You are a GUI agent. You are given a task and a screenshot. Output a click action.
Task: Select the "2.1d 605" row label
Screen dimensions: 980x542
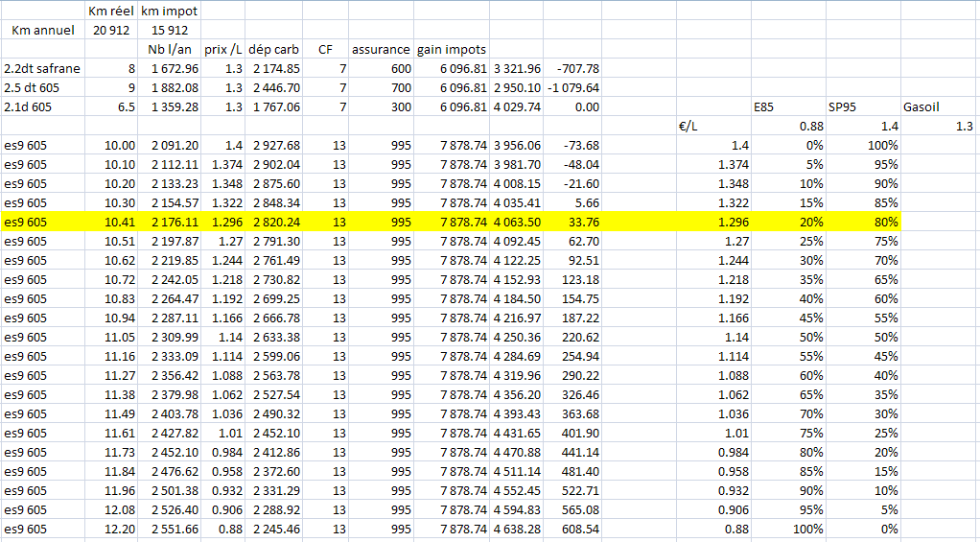[x=43, y=106]
